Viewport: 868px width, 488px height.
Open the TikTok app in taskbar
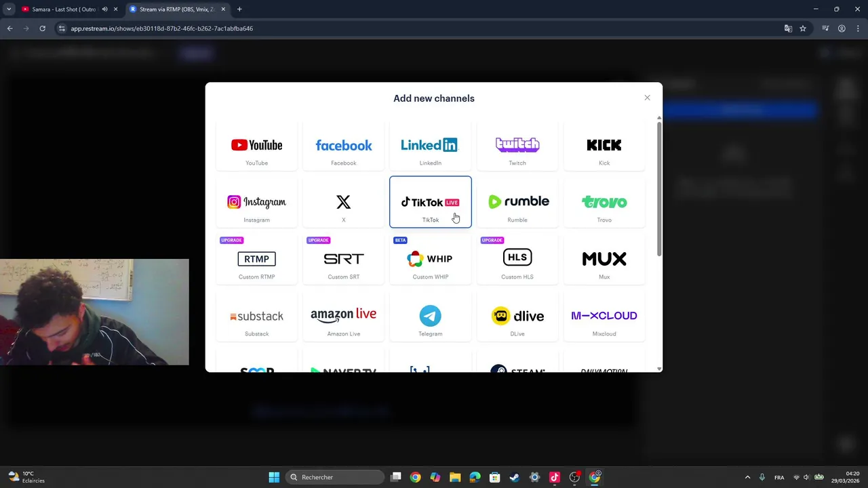coord(554,477)
